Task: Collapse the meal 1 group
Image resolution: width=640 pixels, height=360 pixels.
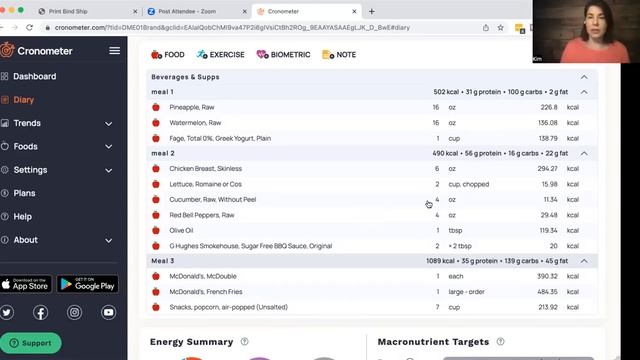Action: pos(584,92)
